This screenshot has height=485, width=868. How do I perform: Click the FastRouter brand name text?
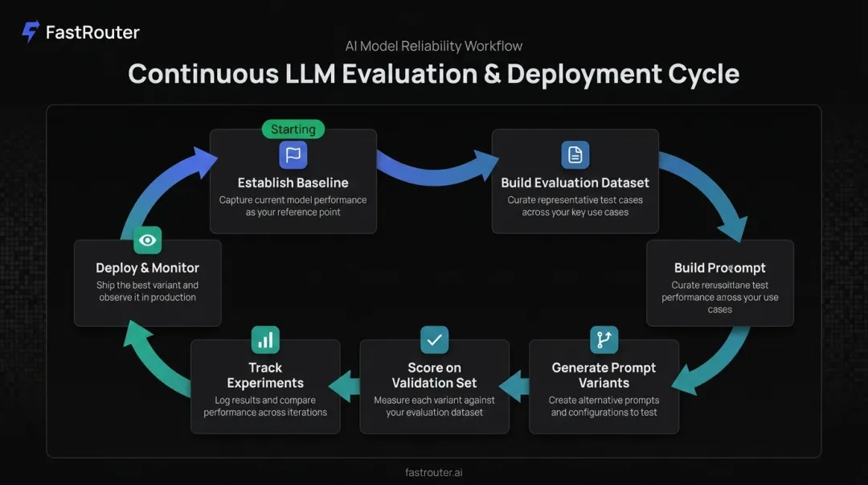[x=92, y=32]
